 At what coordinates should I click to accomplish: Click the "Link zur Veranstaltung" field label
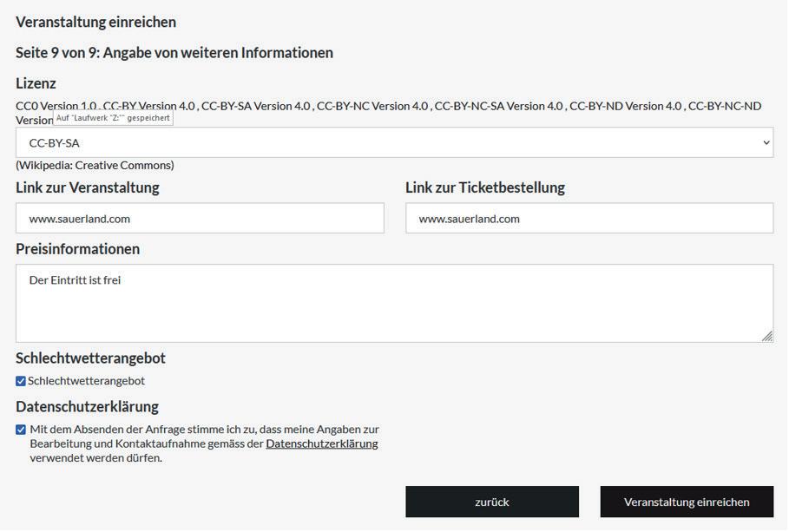[88, 187]
